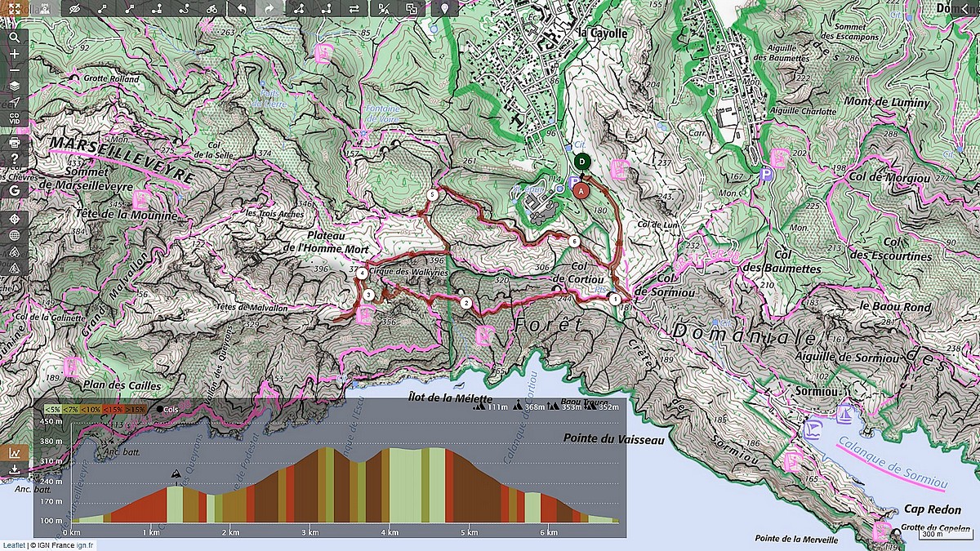Open the map layers selector
Screen dimensions: 980x551
click(x=15, y=85)
